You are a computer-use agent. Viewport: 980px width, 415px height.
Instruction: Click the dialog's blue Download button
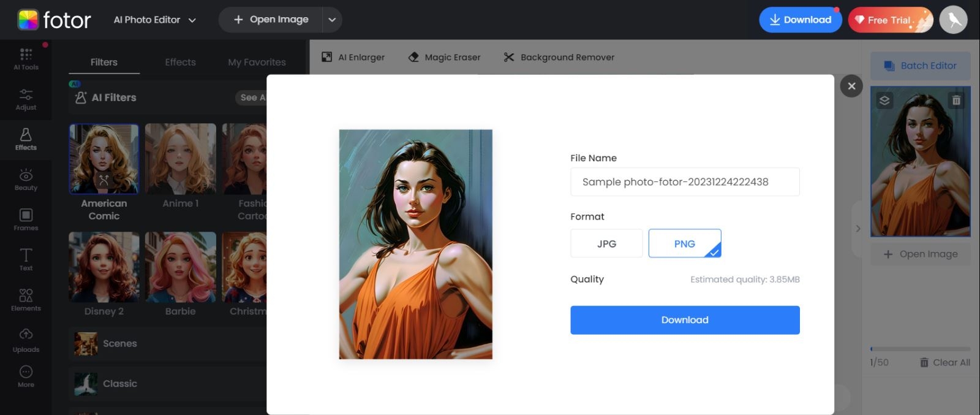coord(685,320)
